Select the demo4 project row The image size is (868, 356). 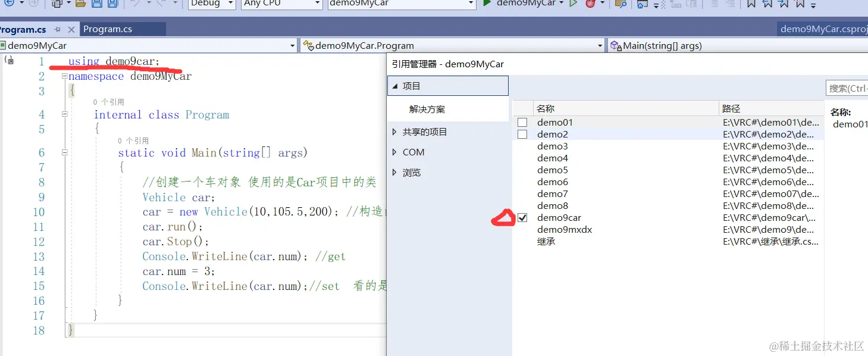point(669,158)
